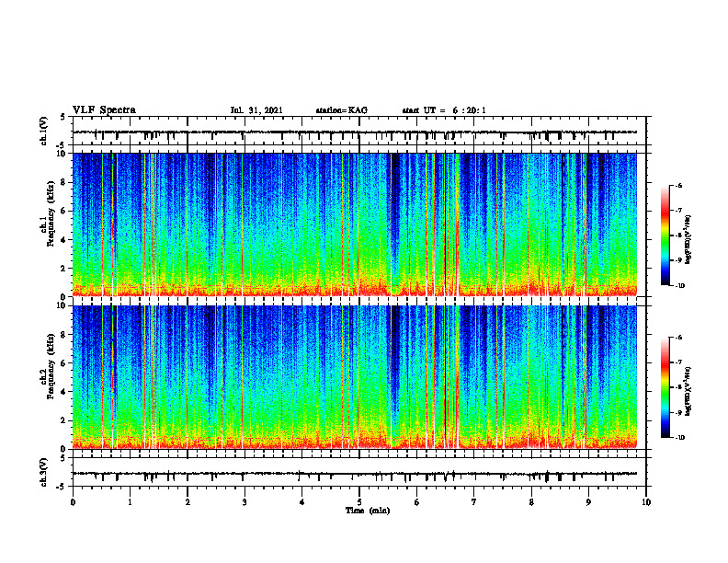Click the "7" tick on the time axis
Image resolution: width=728 pixels, height=563 pixels.
pos(474,502)
